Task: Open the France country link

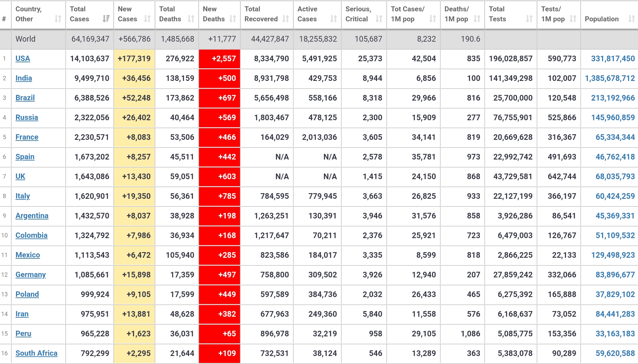Action: click(27, 137)
